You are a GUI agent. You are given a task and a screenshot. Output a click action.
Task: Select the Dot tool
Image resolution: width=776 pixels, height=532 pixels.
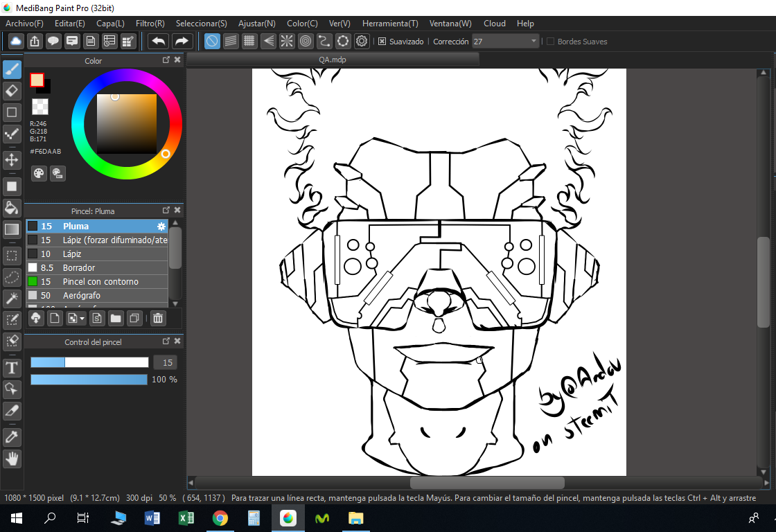12,134
